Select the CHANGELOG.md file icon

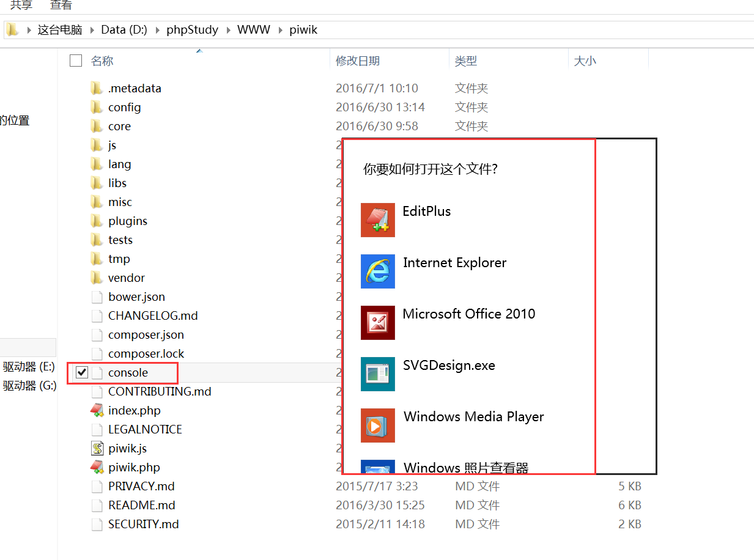point(96,315)
